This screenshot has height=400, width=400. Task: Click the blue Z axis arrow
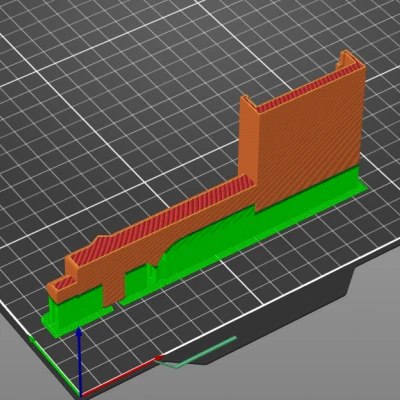(79, 362)
